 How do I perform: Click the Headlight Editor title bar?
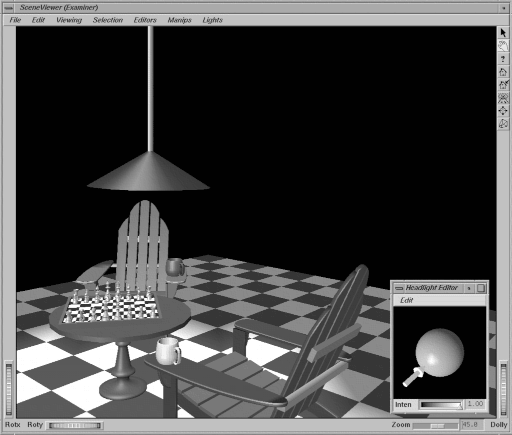434,288
